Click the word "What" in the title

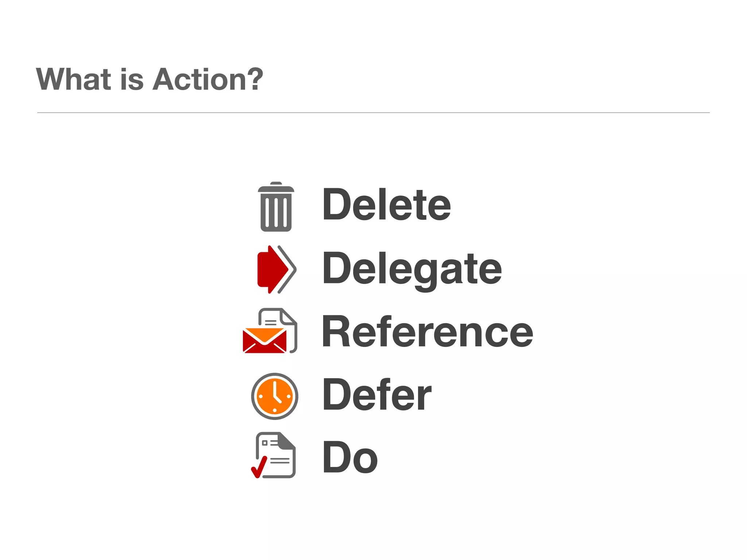(x=74, y=79)
